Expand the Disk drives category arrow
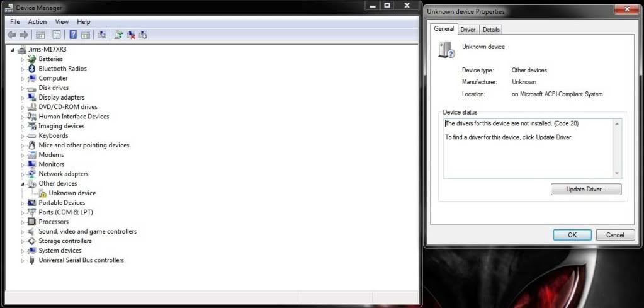 click(x=23, y=88)
